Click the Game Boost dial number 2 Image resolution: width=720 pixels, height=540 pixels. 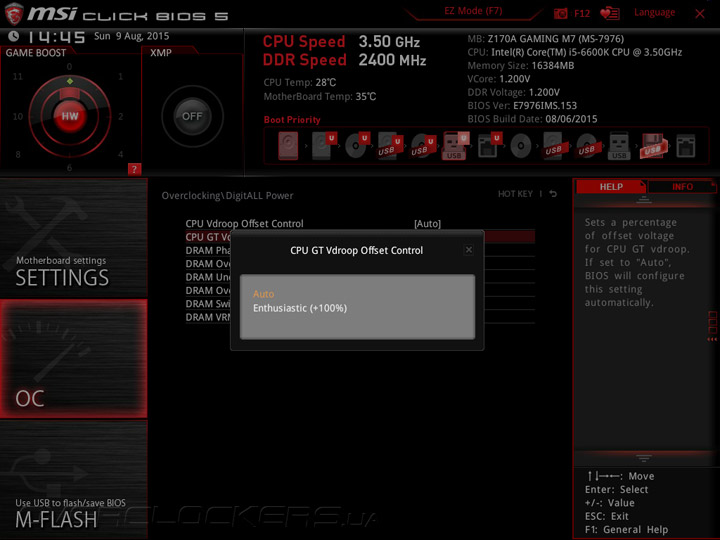click(121, 117)
